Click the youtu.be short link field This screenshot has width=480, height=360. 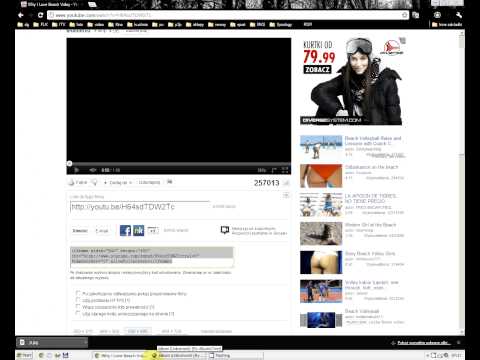click(140, 207)
